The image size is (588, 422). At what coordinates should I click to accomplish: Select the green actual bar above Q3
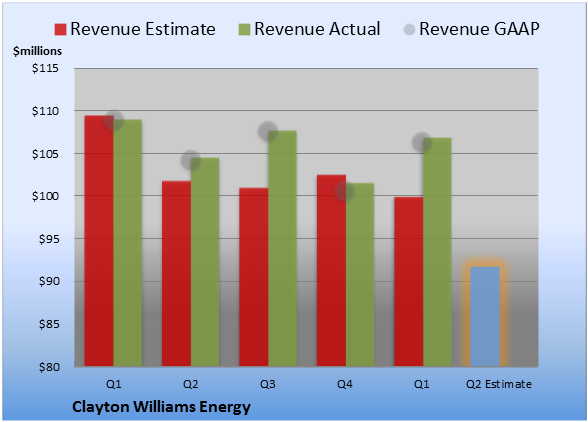(x=282, y=248)
